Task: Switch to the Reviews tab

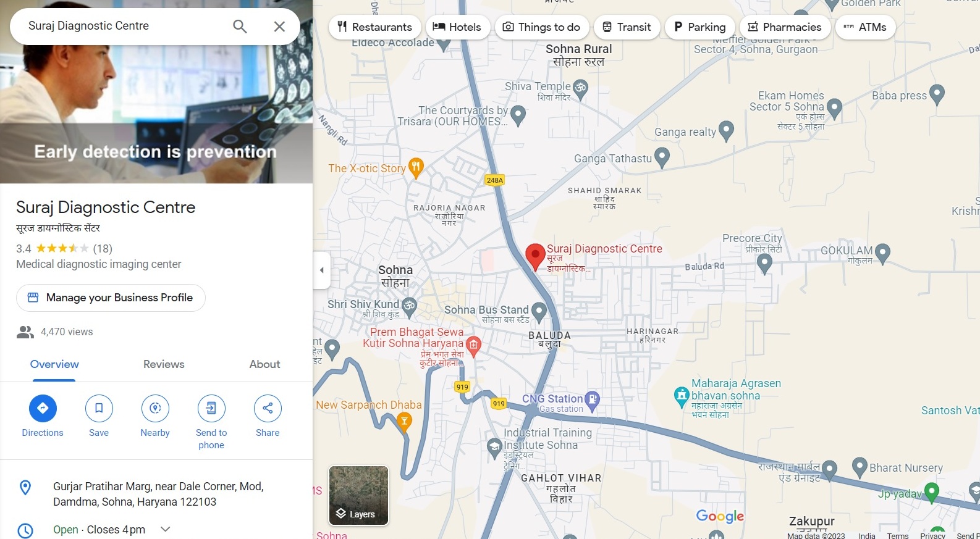Action: (x=164, y=364)
